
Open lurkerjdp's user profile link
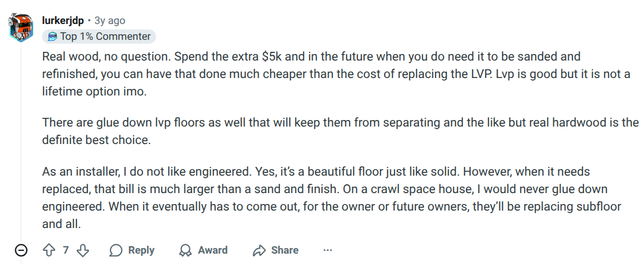pyautogui.click(x=63, y=21)
